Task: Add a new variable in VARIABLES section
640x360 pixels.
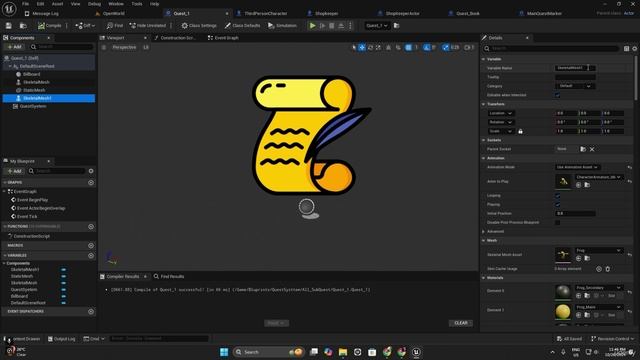Action: 91,256
